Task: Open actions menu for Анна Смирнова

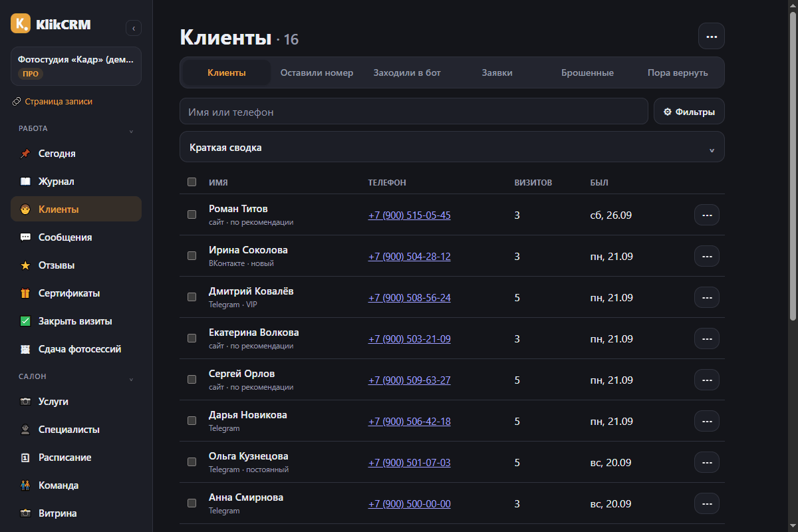Action: tap(707, 504)
